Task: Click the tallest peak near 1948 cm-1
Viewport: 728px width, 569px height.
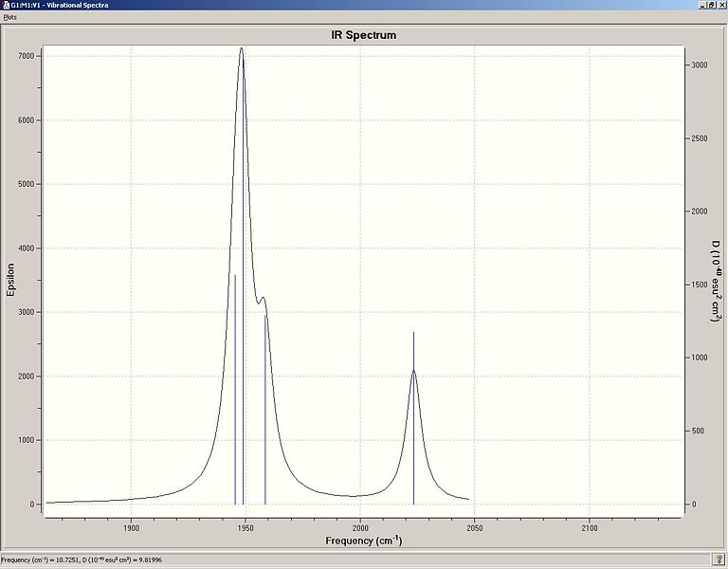Action: click(242, 48)
